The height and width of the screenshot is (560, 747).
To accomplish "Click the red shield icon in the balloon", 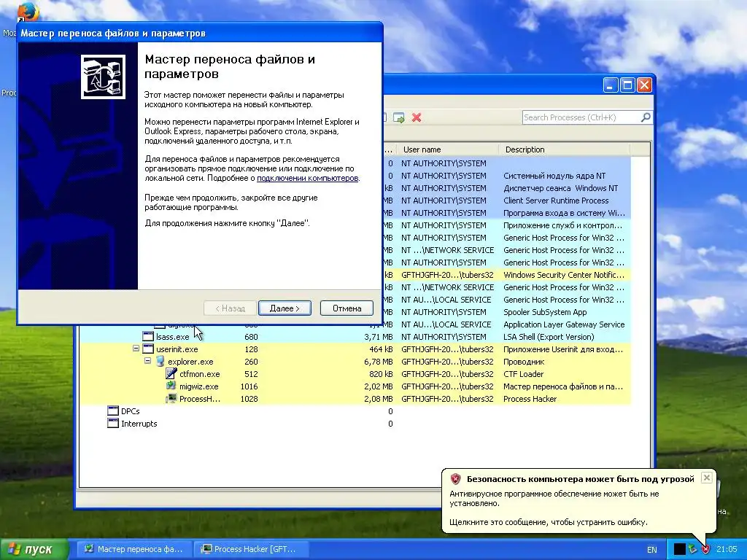I will [x=455, y=478].
